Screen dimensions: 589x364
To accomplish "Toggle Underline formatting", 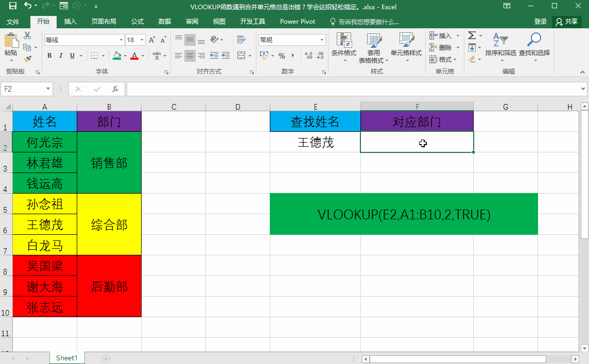I will [x=72, y=56].
